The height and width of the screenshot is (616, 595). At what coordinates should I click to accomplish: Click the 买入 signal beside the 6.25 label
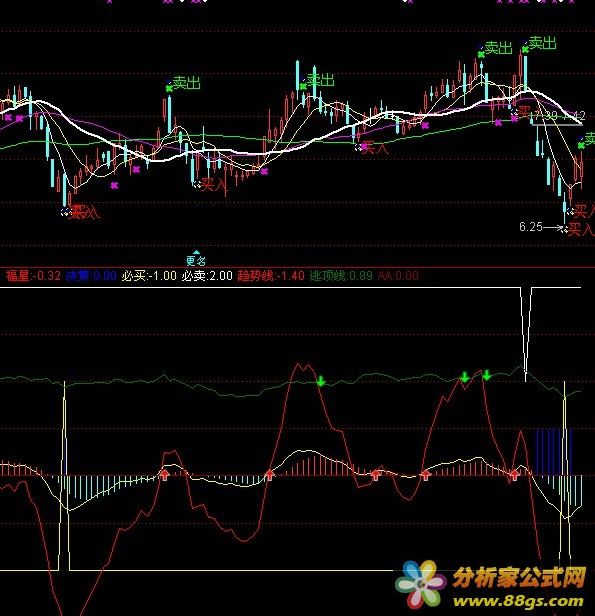(581, 229)
